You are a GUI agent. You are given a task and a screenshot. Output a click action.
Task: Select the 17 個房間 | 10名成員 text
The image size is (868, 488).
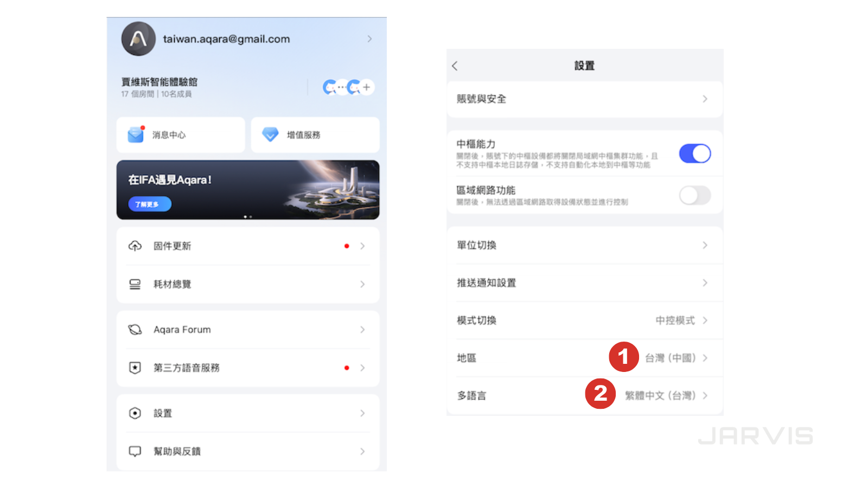(156, 94)
